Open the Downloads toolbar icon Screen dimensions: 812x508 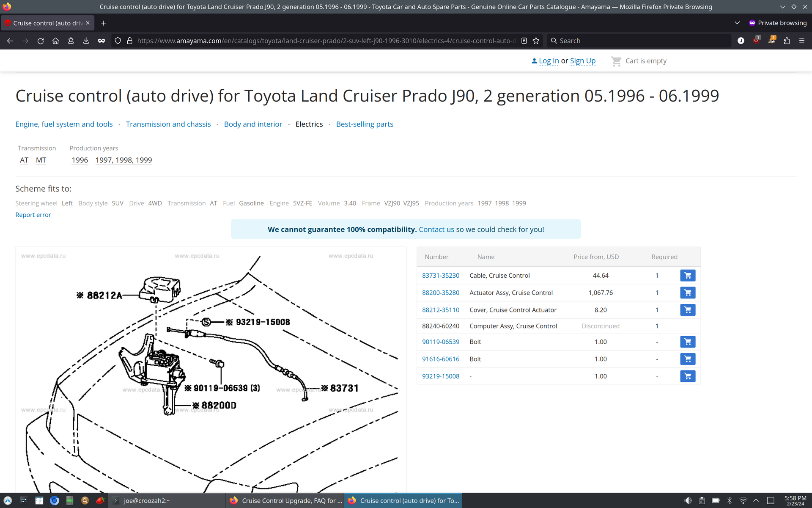point(86,41)
